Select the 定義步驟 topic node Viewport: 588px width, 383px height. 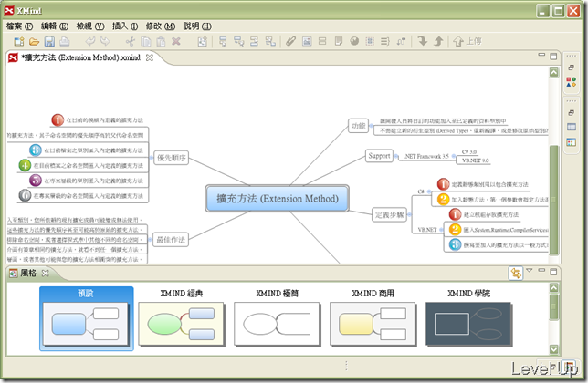[x=390, y=214]
